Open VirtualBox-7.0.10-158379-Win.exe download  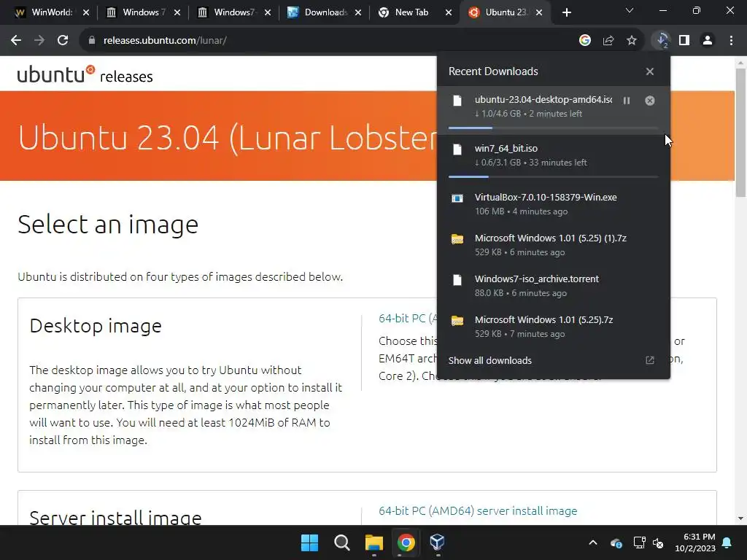pos(553,204)
